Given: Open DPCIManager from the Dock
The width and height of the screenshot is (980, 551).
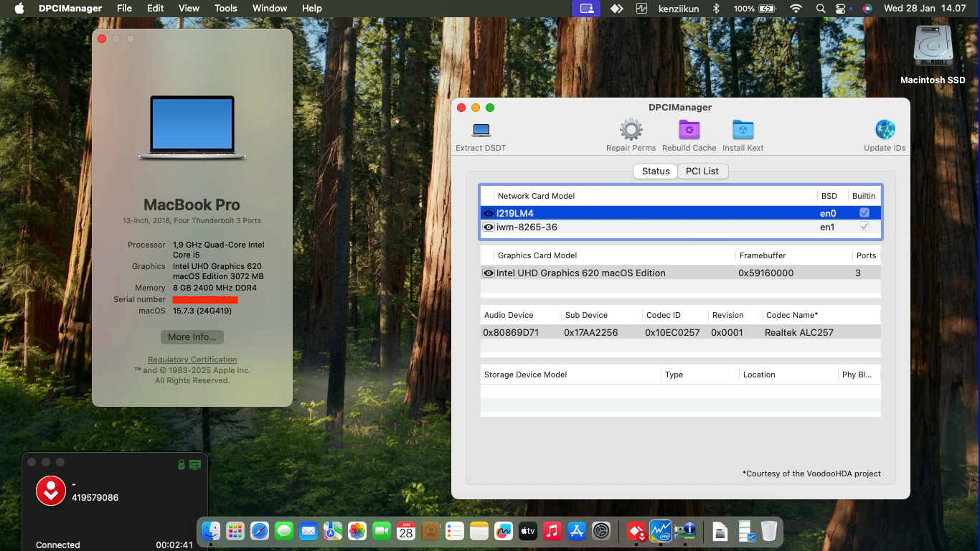Looking at the screenshot, I should point(685,531).
